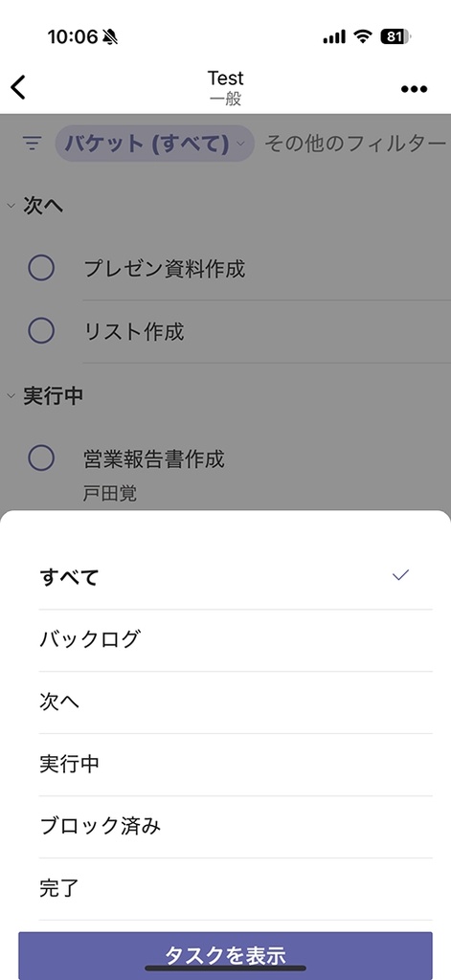Tap the cellular signal bars icon
Viewport: 451px width, 980px height.
pos(334,37)
